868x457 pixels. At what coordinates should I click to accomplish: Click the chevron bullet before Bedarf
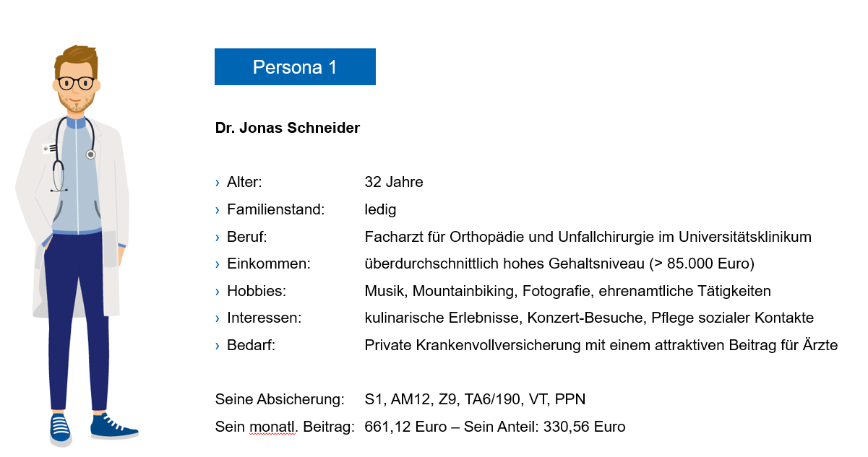(x=218, y=346)
